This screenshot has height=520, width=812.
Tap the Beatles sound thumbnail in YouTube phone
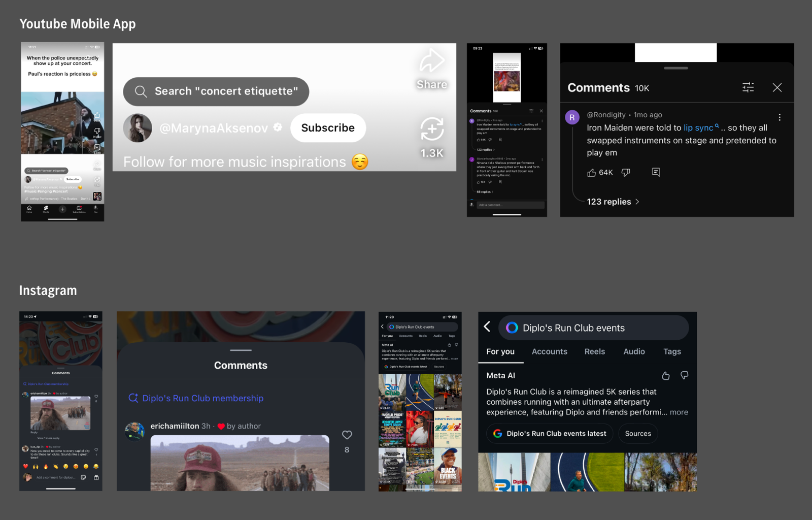tap(97, 196)
